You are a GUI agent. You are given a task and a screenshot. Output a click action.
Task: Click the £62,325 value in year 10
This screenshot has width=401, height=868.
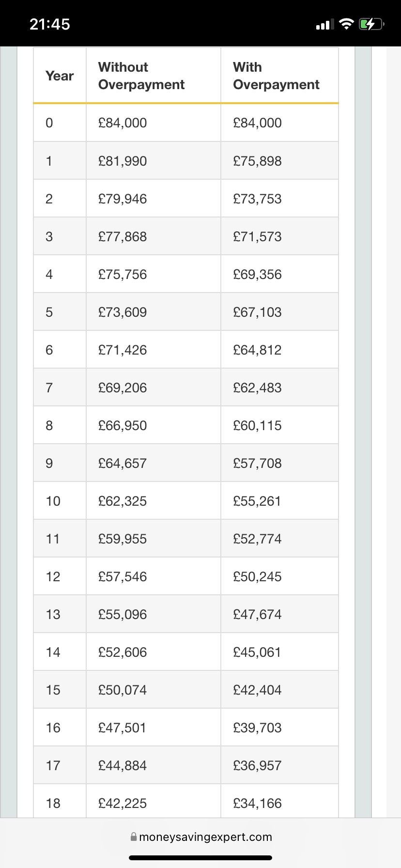123,501
